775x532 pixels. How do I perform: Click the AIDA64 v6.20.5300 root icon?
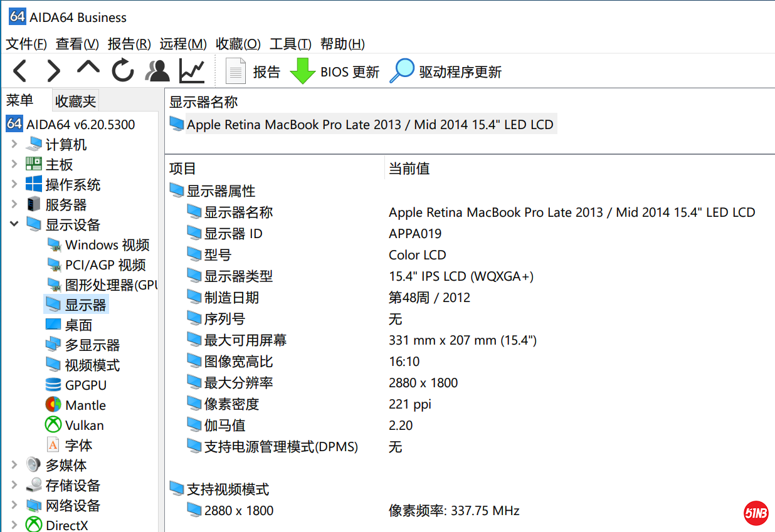(x=14, y=124)
